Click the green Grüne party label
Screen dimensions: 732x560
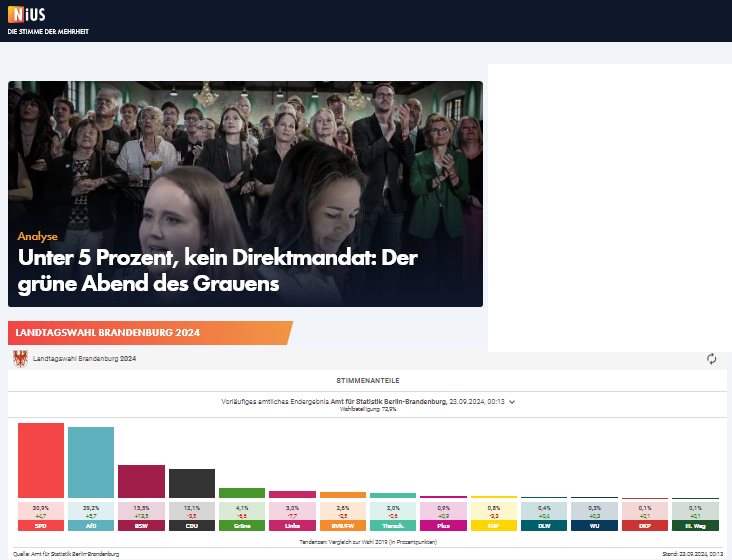tap(242, 525)
